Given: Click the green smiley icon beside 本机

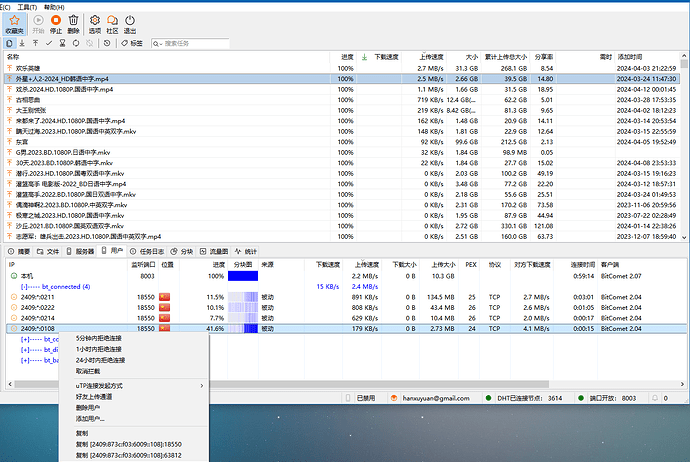Looking at the screenshot, I should pyautogui.click(x=14, y=276).
